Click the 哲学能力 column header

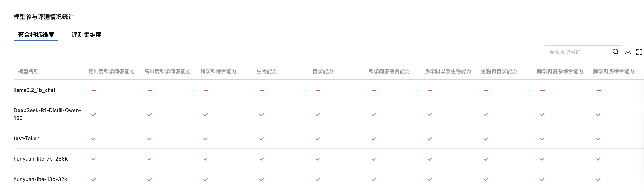point(323,71)
